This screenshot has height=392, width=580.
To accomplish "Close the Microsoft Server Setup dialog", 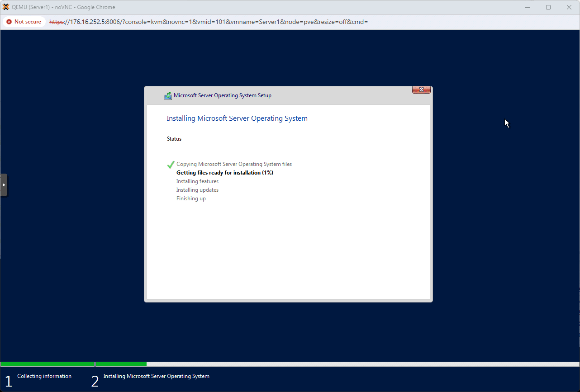I will point(421,90).
